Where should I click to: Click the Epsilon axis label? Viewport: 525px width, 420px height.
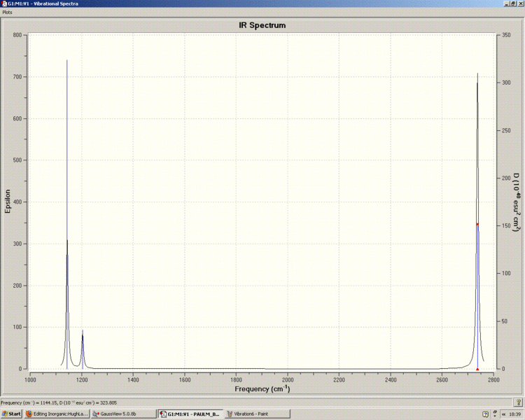pyautogui.click(x=8, y=202)
